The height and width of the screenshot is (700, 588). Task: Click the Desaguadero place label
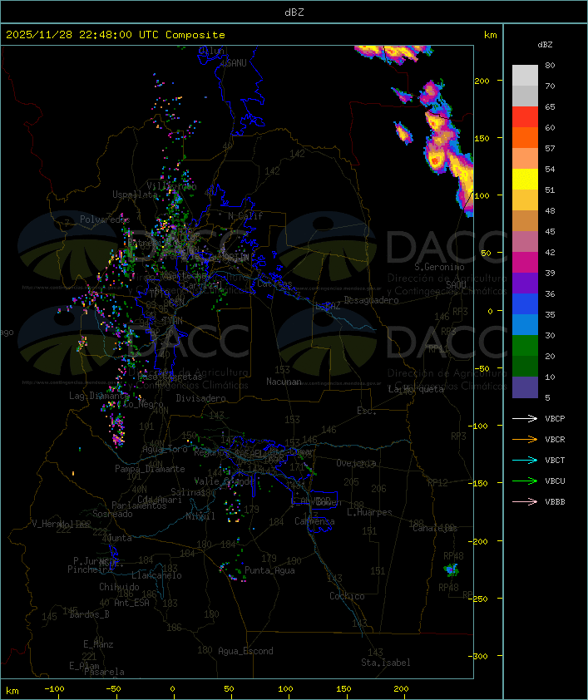point(371,300)
